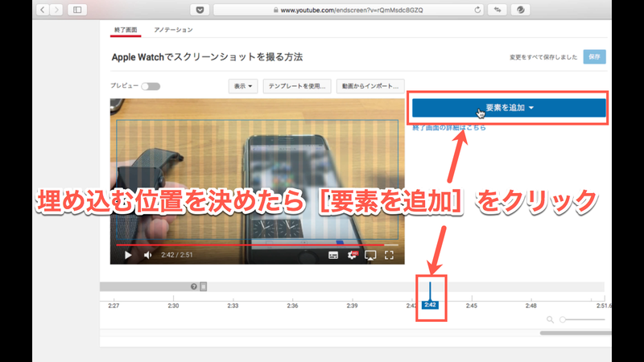The height and width of the screenshot is (362, 644).
Task: Click the AirPlay icon in player
Action: tap(370, 255)
